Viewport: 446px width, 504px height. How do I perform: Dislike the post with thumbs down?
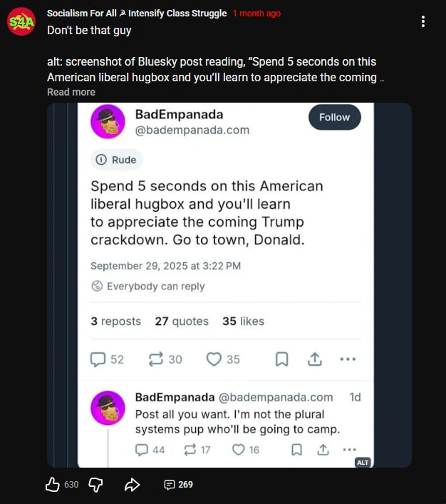pyautogui.click(x=95, y=485)
